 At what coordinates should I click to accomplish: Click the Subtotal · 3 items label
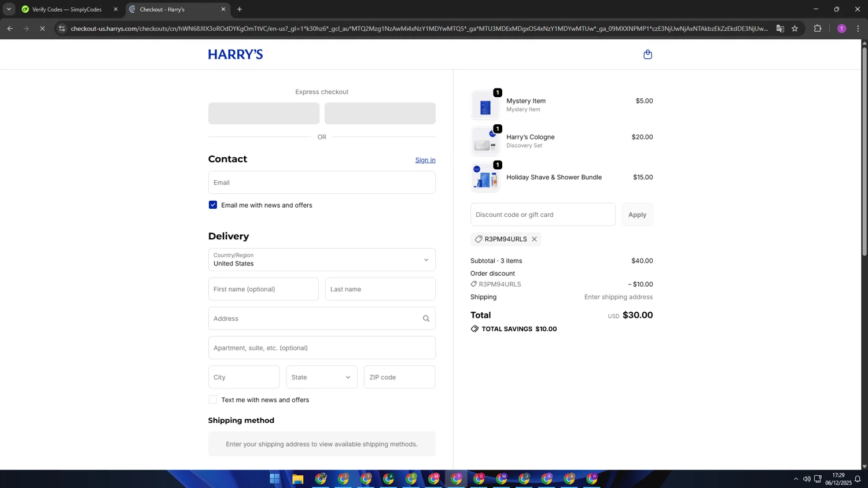(496, 261)
